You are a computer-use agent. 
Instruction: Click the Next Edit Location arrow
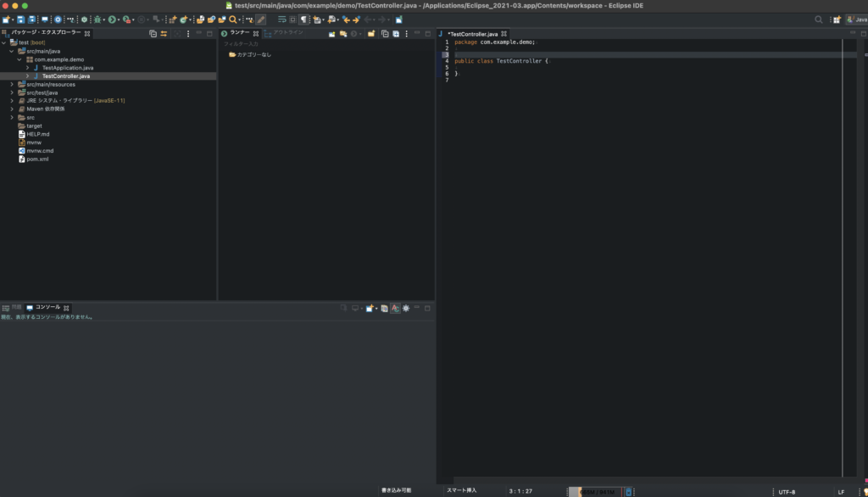tap(357, 20)
